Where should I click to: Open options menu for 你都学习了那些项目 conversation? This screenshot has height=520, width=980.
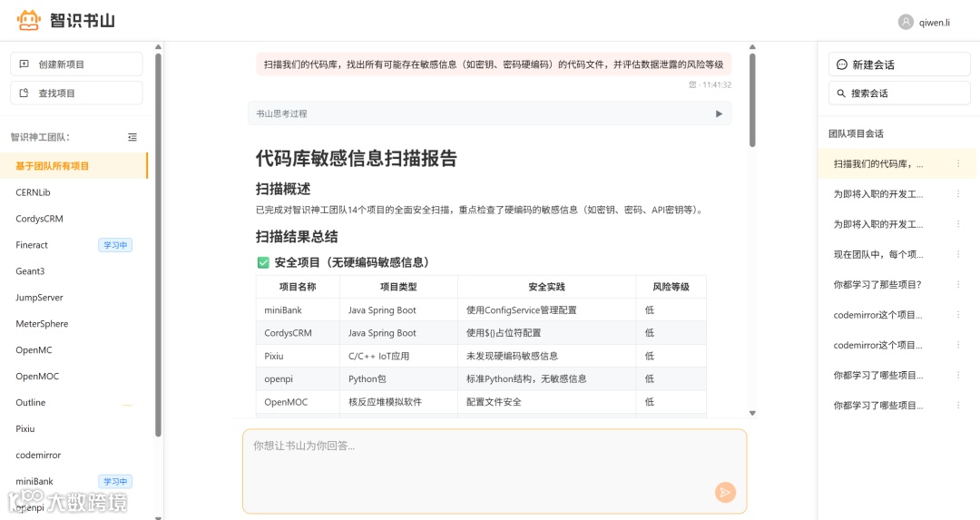click(958, 284)
